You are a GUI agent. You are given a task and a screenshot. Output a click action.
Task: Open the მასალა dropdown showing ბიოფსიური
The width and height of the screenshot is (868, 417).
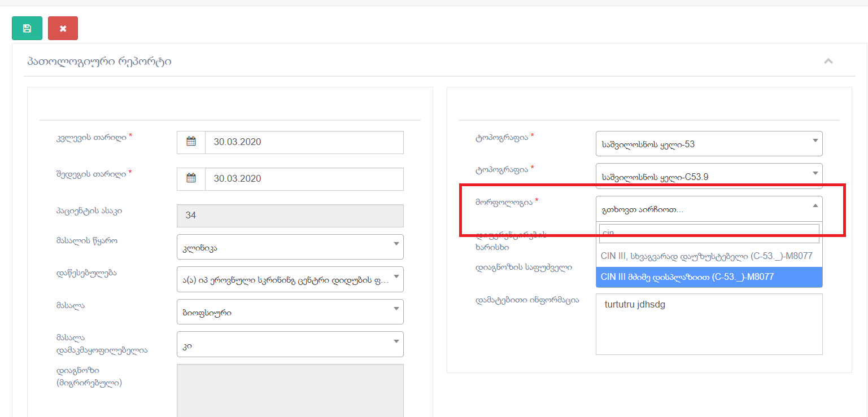click(x=290, y=312)
